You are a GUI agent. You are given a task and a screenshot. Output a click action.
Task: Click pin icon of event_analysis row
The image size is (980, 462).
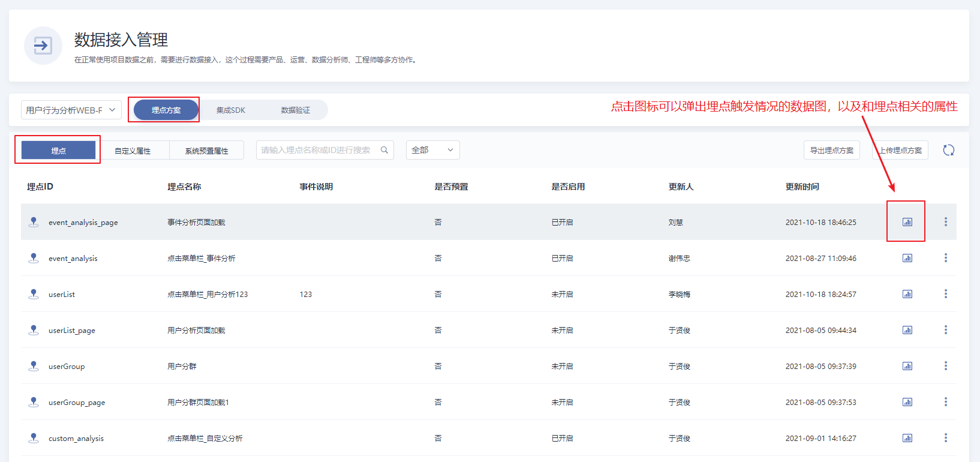pyautogui.click(x=34, y=258)
